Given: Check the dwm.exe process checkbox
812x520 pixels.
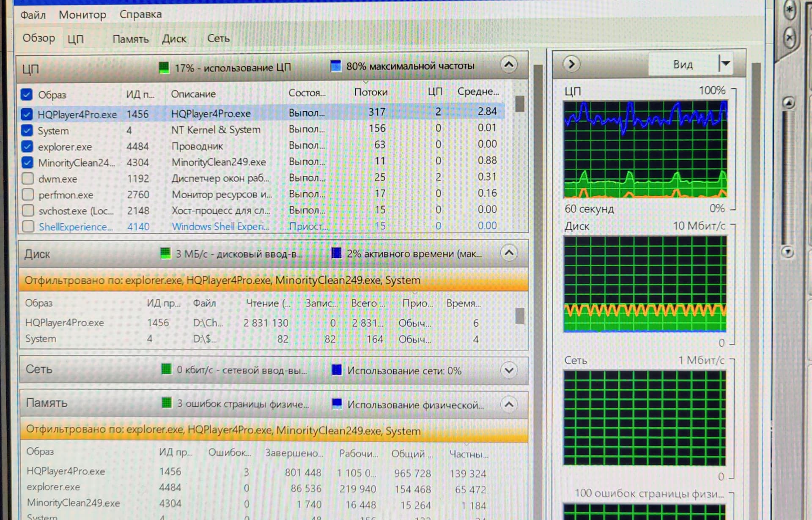Looking at the screenshot, I should pyautogui.click(x=28, y=178).
